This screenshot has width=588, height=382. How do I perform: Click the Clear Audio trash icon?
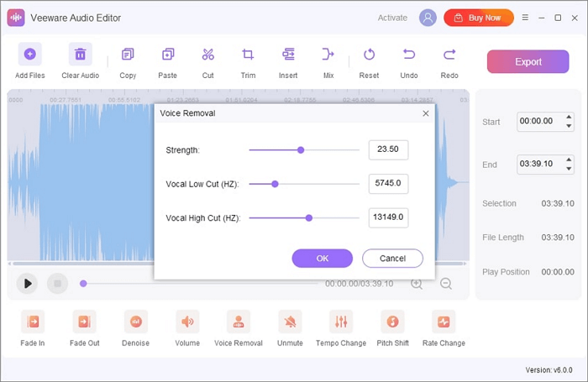[x=81, y=54]
